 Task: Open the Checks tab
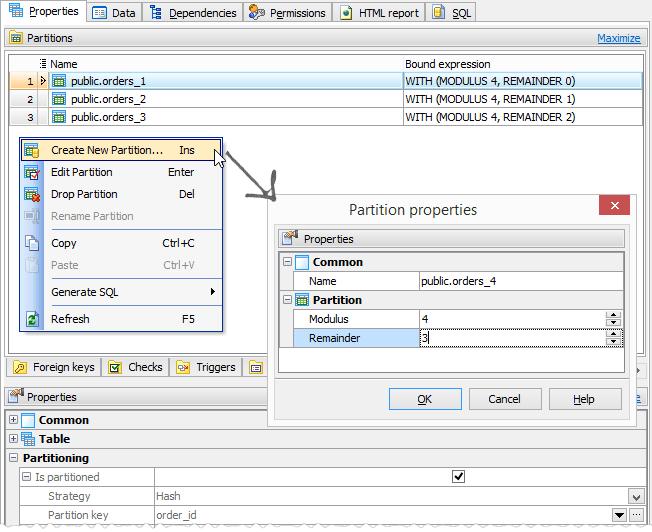136,367
